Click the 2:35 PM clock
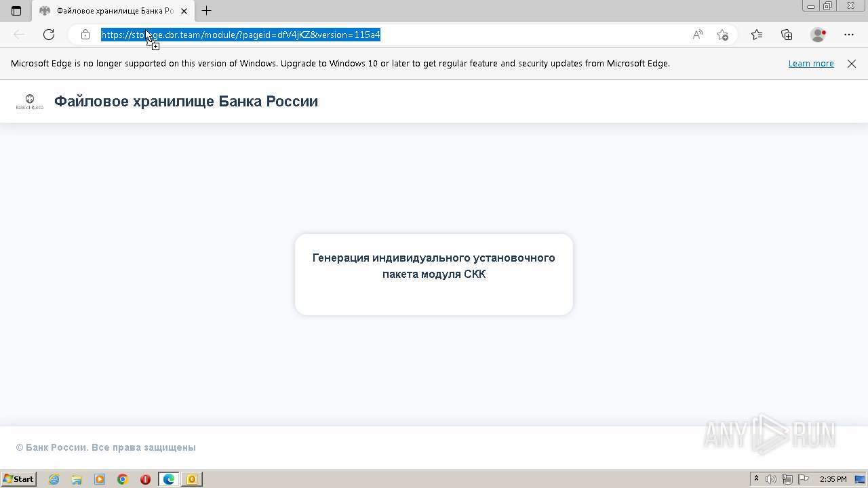This screenshot has height=488, width=868. [833, 479]
